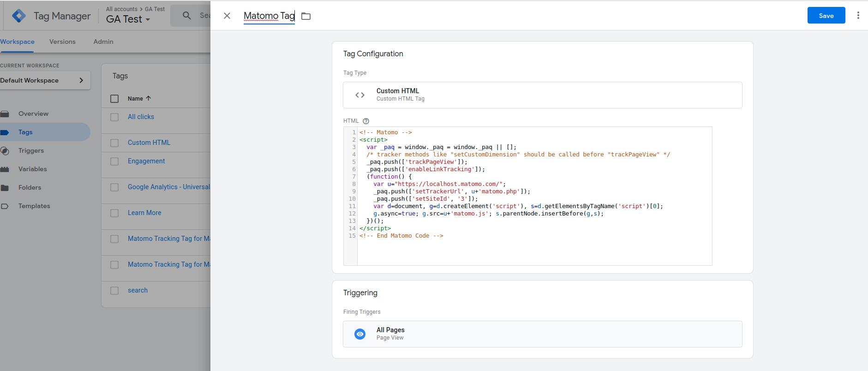The image size is (868, 371).
Task: Open the three-dot more options menu
Action: point(858,15)
